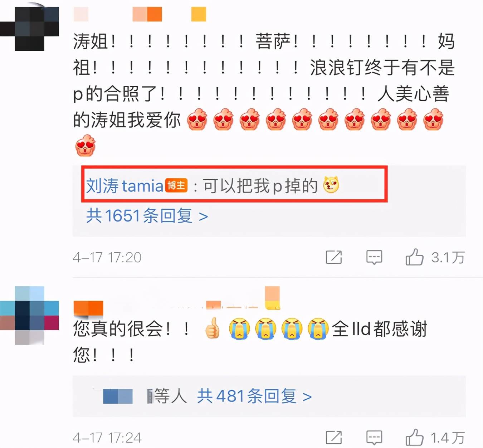Expand 共481条回复 replies

254,396
